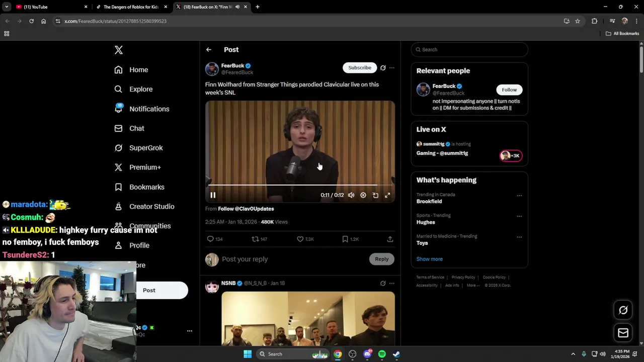
Task: Expand the More footer menu
Action: 472,285
